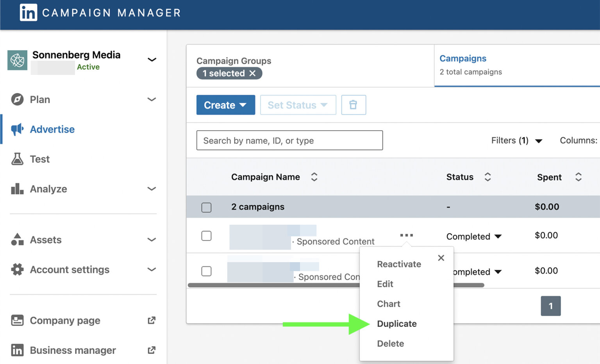This screenshot has width=600, height=364.
Task: Tick the first Sponsored Content campaign checkbox
Action: [x=206, y=236]
